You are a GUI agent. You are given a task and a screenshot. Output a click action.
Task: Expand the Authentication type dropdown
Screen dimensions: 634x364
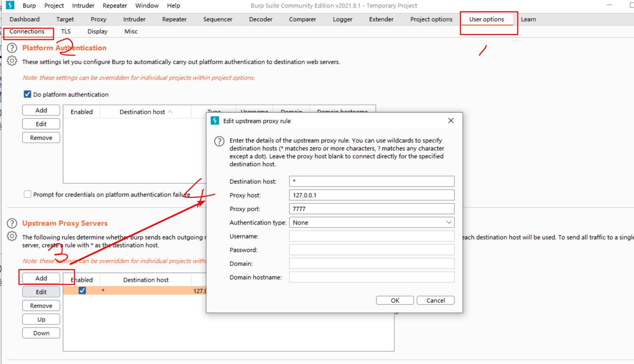coord(449,222)
